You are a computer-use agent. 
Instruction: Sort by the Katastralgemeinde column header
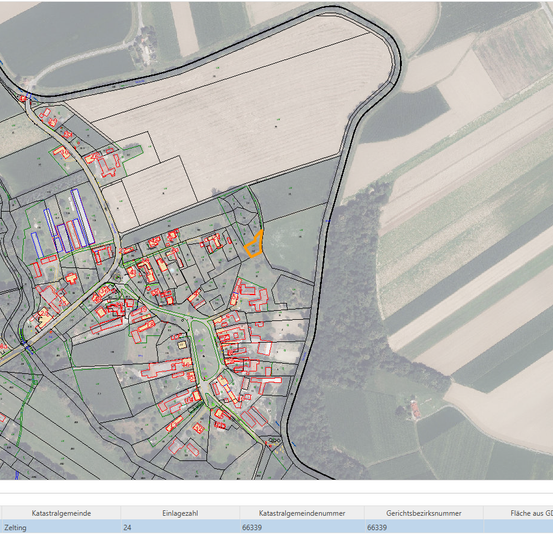pos(61,513)
